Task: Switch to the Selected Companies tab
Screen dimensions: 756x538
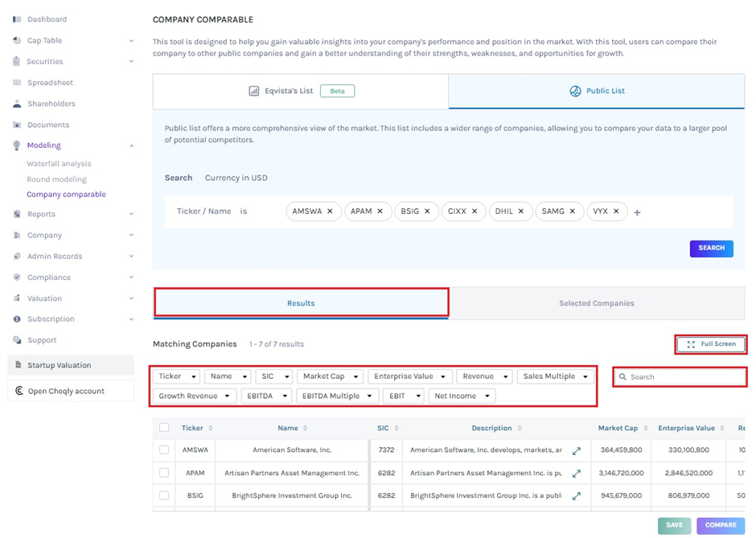Action: (x=596, y=303)
